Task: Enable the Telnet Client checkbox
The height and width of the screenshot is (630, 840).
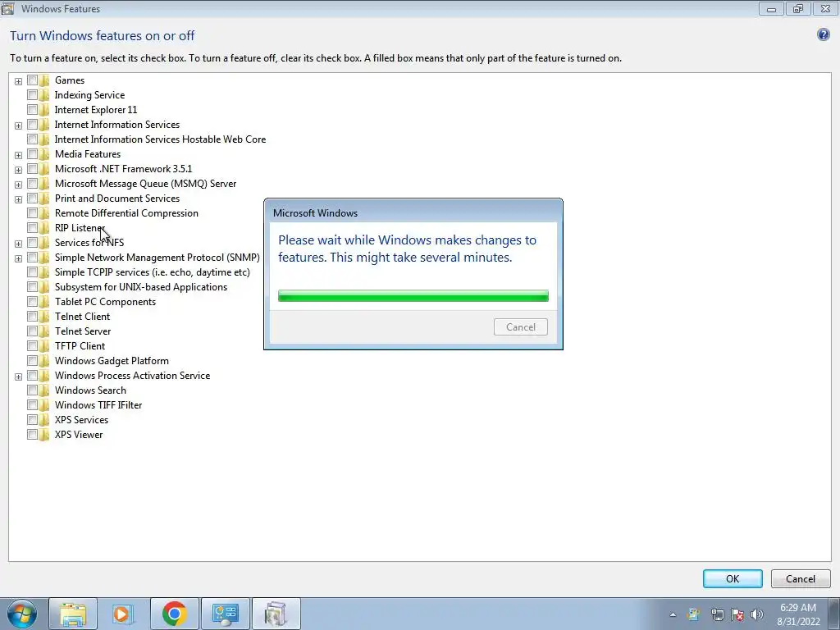Action: (x=32, y=317)
